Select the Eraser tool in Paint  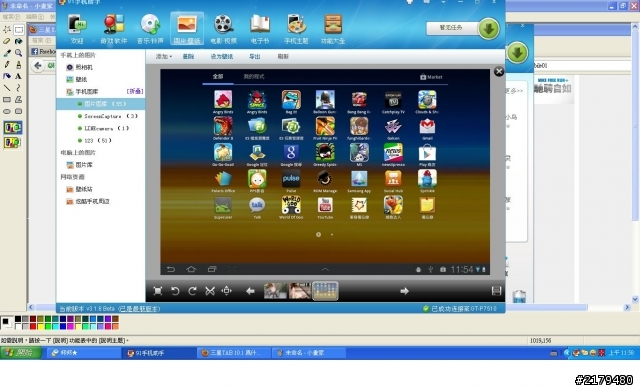click(7, 41)
